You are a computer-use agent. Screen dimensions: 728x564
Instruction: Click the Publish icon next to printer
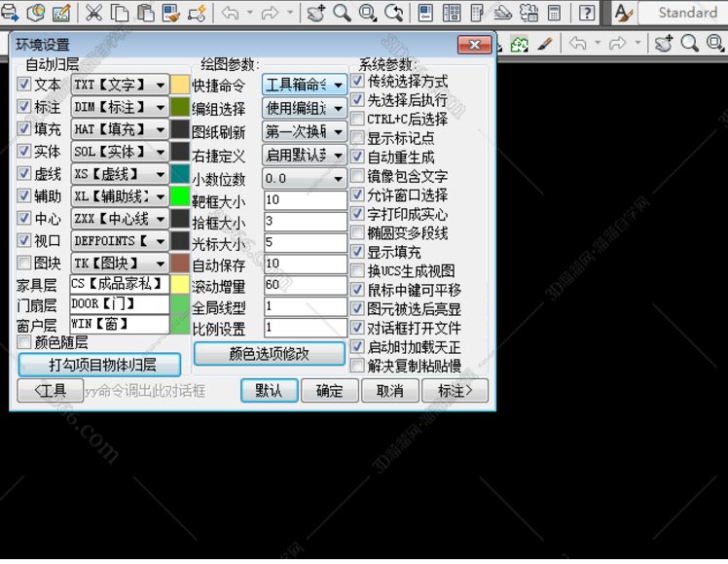coord(36,13)
